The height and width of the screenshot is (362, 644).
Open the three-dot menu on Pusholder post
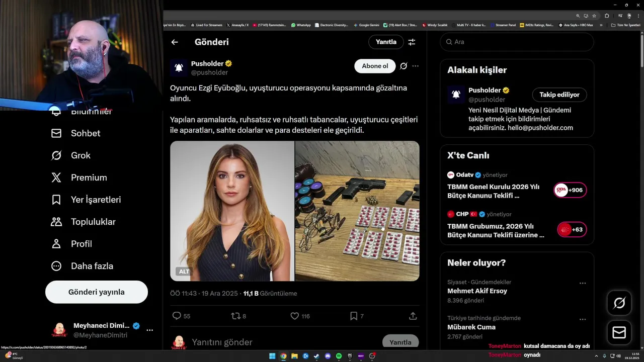[x=415, y=66]
